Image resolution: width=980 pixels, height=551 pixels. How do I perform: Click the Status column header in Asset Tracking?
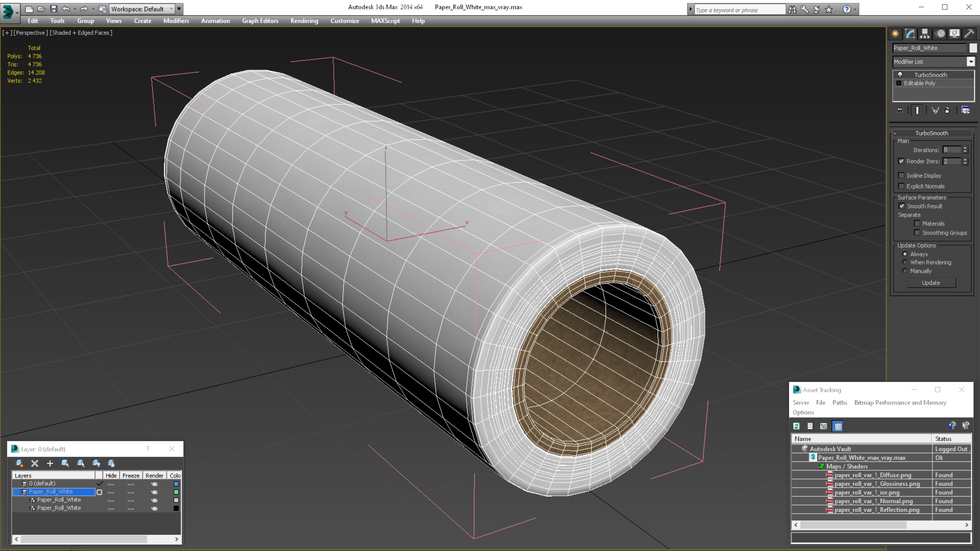(x=951, y=439)
